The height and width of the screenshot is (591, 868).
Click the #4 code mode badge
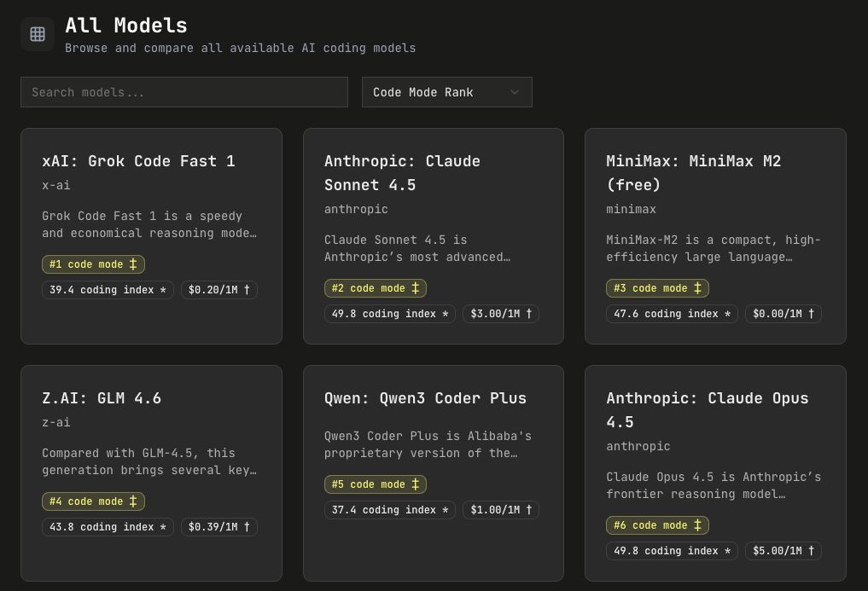(x=93, y=501)
